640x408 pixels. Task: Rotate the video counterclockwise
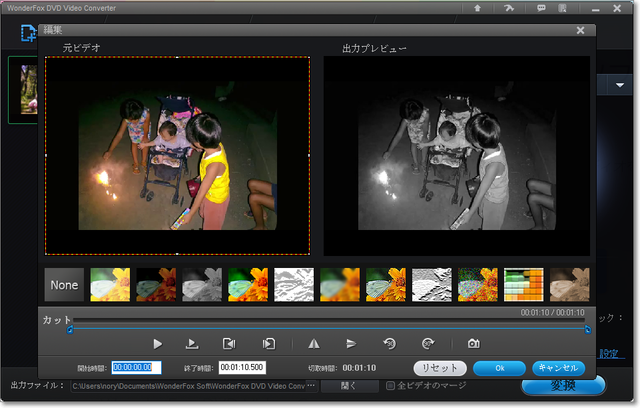(x=390, y=343)
